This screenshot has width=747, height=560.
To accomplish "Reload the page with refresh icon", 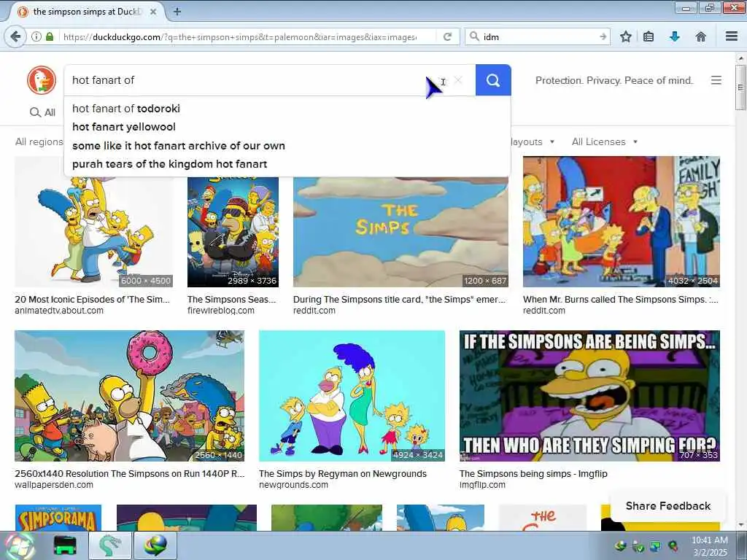I will [447, 36].
